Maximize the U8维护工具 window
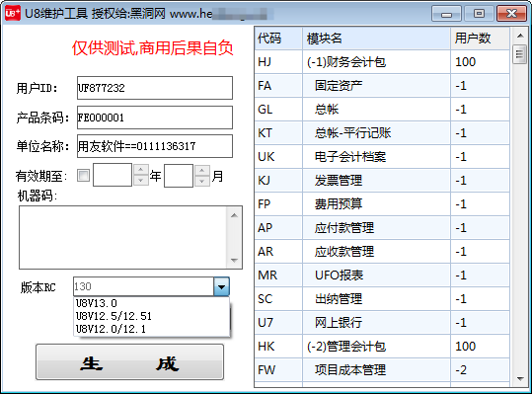Image resolution: width=532 pixels, height=394 pixels. (479, 14)
